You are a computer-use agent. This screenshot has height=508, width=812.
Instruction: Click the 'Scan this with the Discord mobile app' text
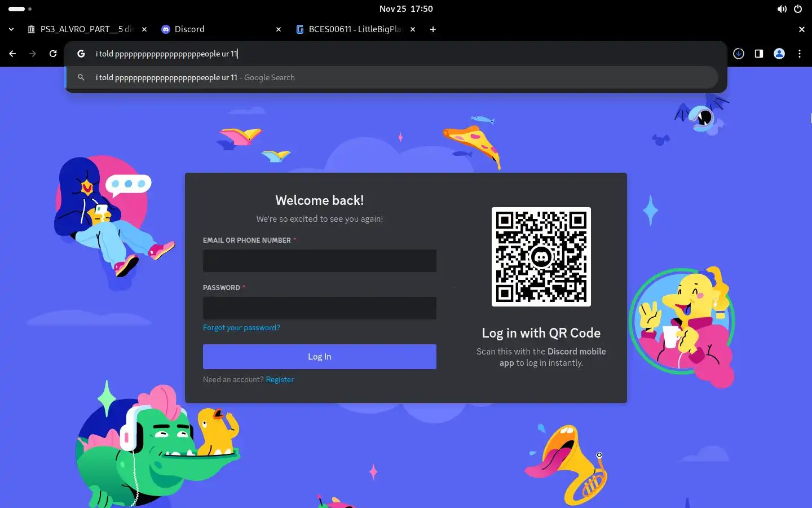(x=541, y=357)
